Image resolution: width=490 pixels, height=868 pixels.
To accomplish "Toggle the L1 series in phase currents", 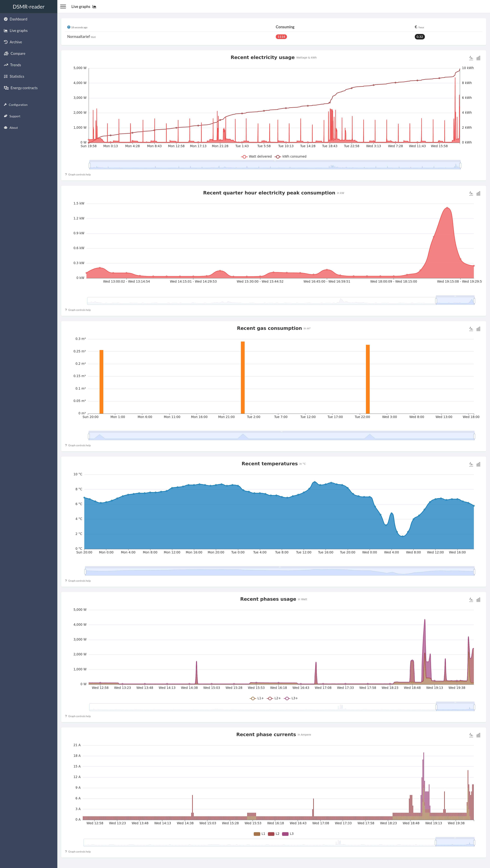I will click(259, 834).
